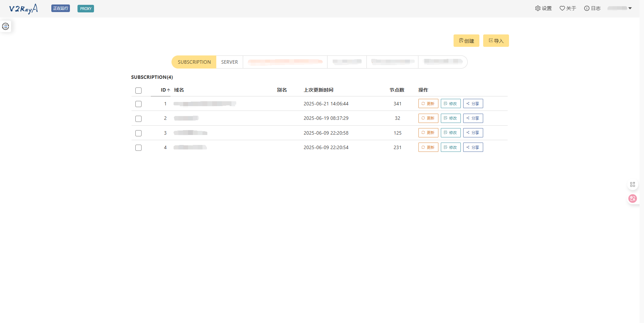
Task: Click the pink translate icon on right edge
Action: 633,199
